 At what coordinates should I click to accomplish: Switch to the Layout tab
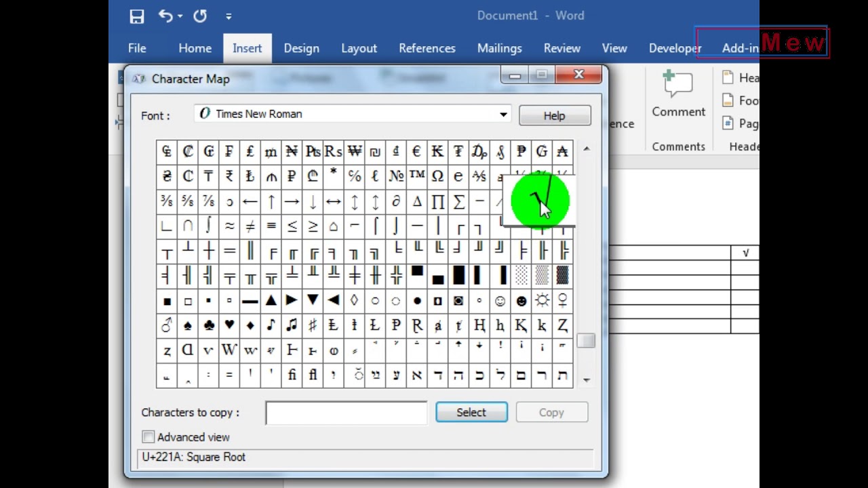click(359, 48)
